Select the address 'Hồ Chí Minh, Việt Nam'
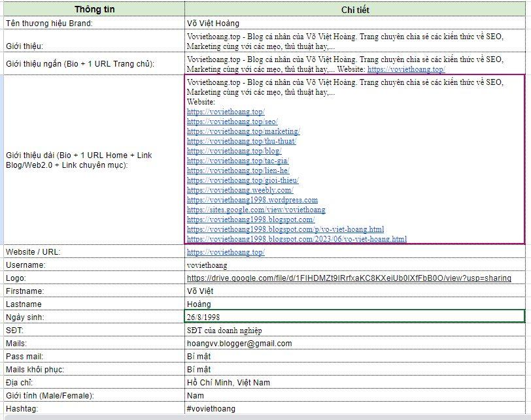Viewport: 531px width, 420px height. (x=355, y=383)
